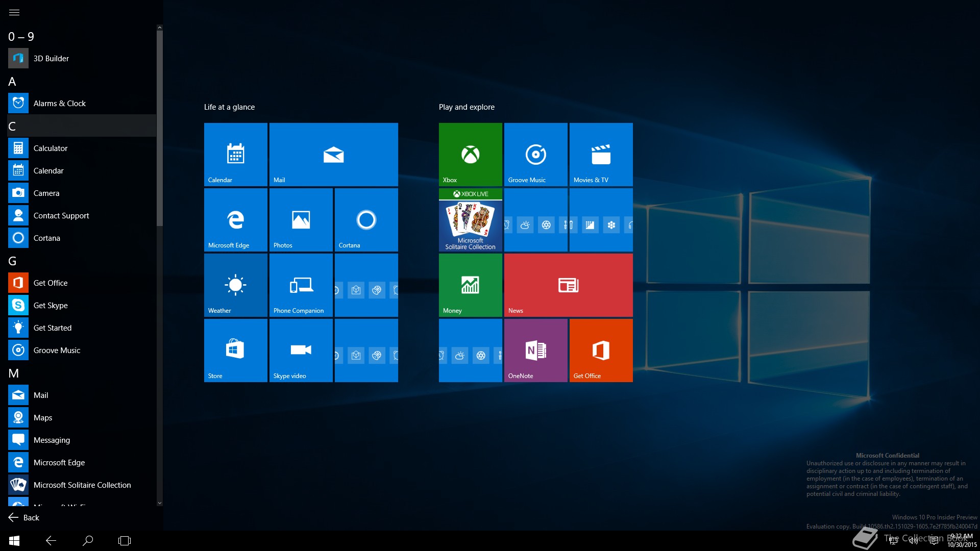Open the hamburger menu at the top
Image resolution: width=980 pixels, height=551 pixels.
coord(14,12)
